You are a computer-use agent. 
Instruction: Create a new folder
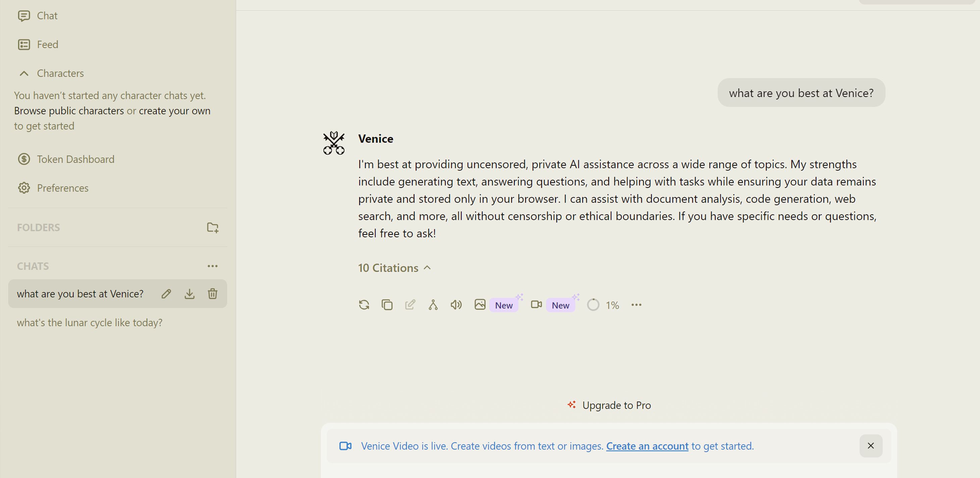coord(213,227)
